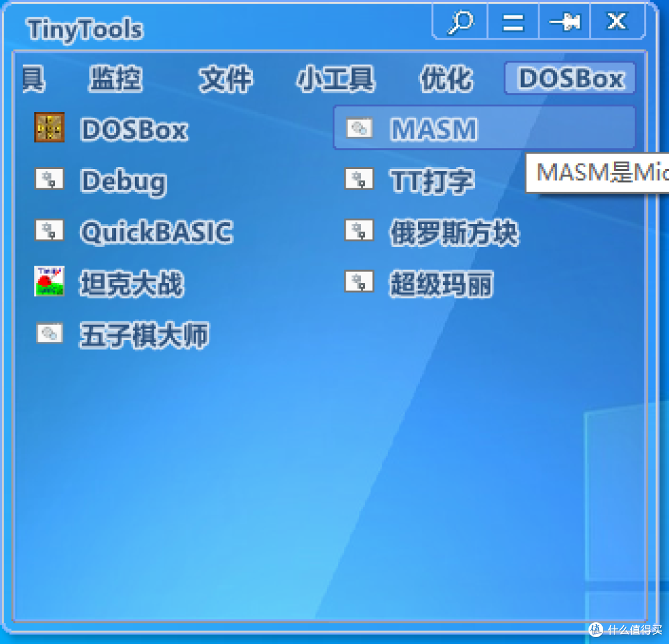This screenshot has width=669, height=644.
Task: Click the MASM item icon
Action: (x=359, y=128)
